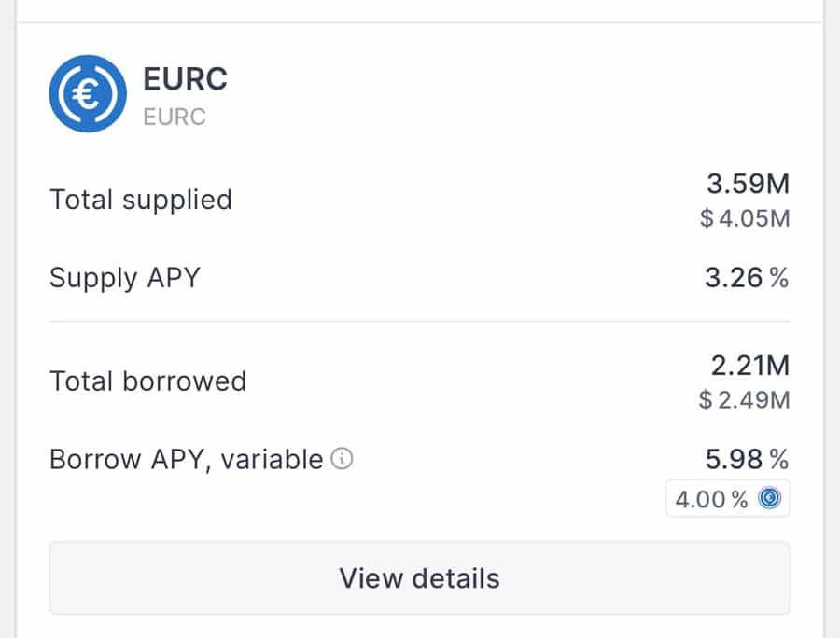Click the Total supplied label

click(140, 200)
